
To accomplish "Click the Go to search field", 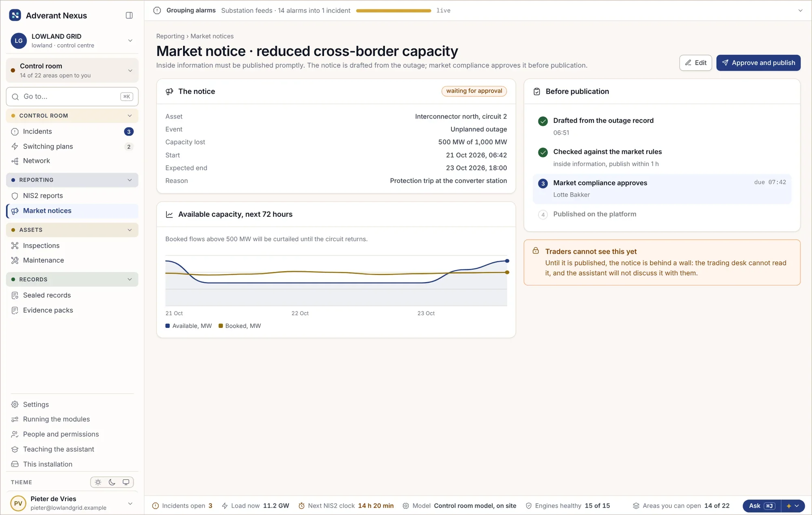I will click(x=72, y=97).
